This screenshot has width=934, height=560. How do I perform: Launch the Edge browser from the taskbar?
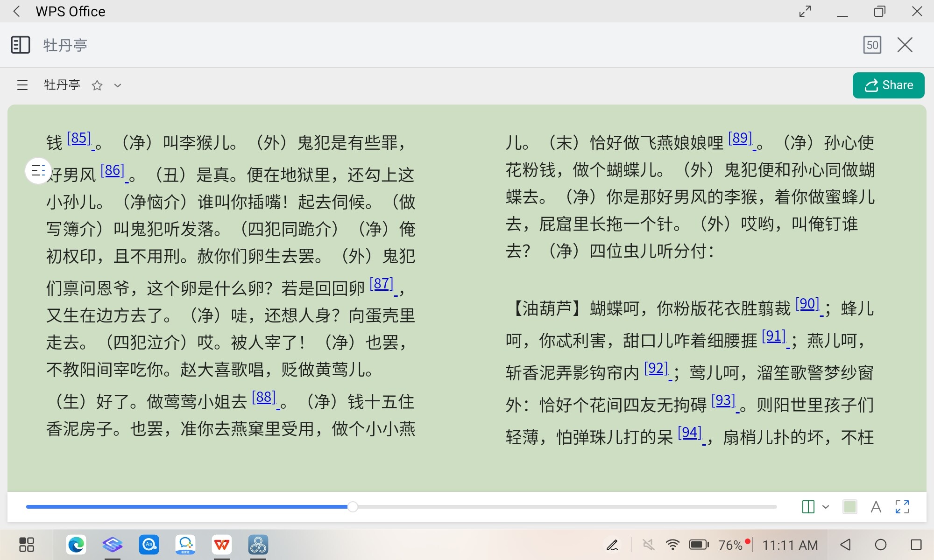click(76, 545)
